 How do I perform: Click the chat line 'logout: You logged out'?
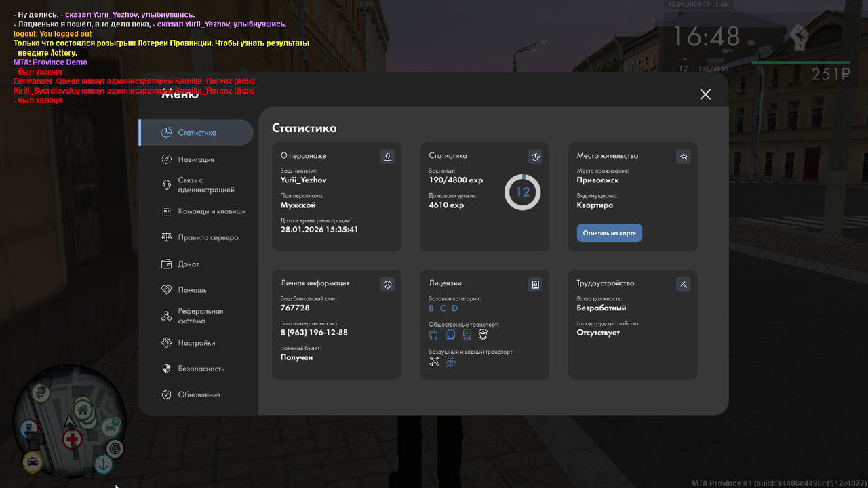coord(52,33)
